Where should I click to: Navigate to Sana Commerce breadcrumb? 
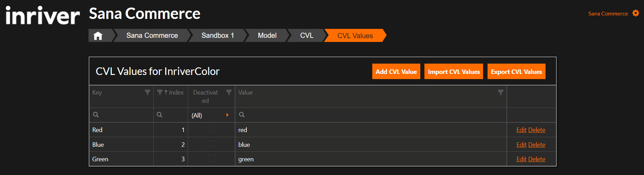click(x=152, y=35)
